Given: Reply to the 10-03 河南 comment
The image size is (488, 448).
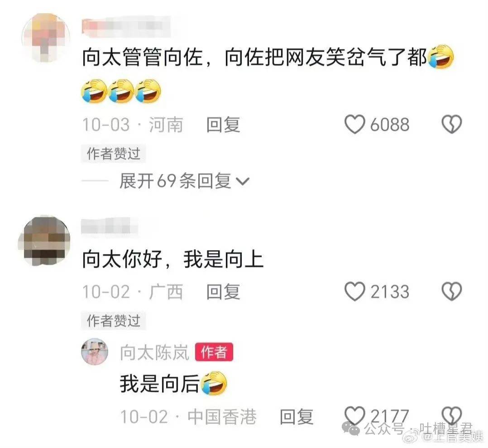Looking at the screenshot, I should [223, 125].
